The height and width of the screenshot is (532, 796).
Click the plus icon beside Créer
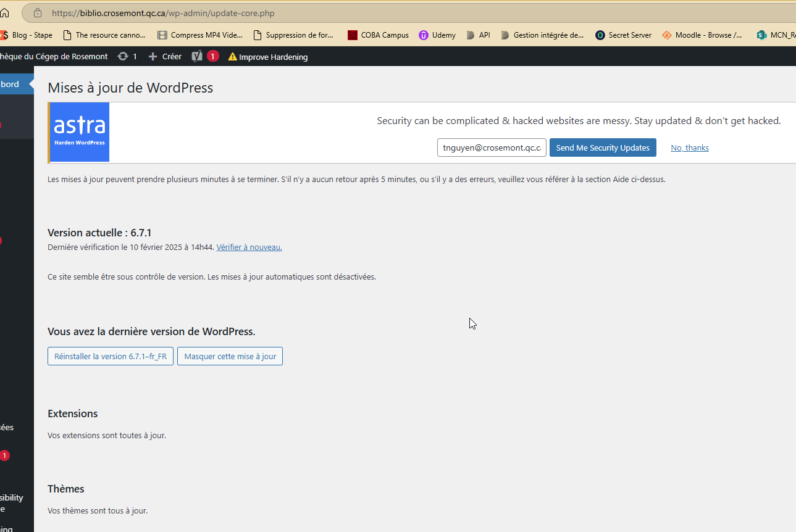[153, 56]
